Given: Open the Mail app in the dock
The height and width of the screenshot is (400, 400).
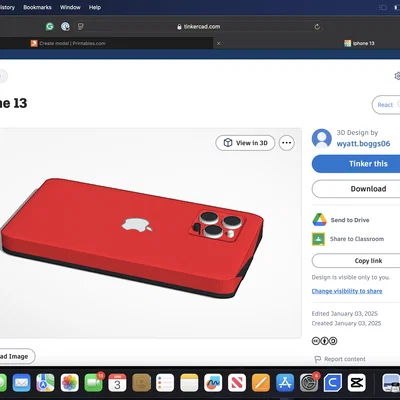Looking at the screenshot, I should (21, 382).
